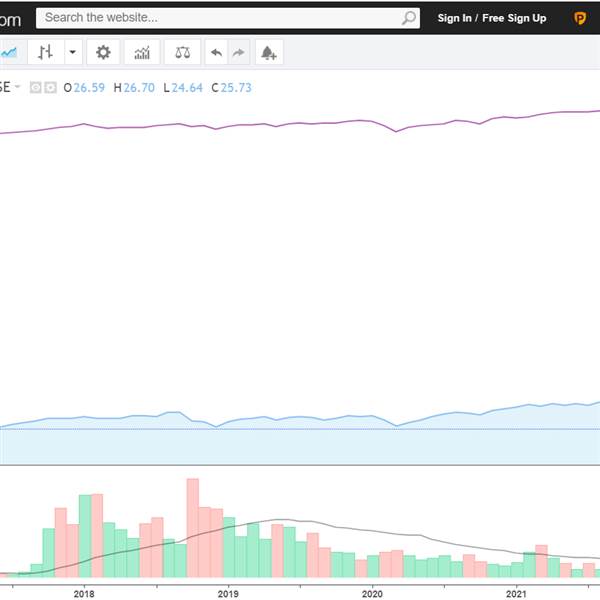Expand the symbol legend dropdown arrow
Screen dimensions: 600x600
(x=17, y=87)
